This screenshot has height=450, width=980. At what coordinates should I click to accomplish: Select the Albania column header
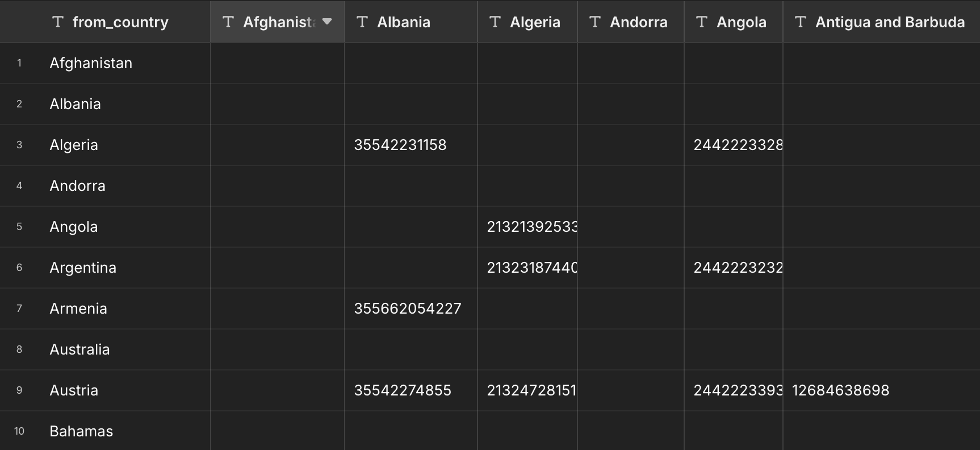(411, 22)
